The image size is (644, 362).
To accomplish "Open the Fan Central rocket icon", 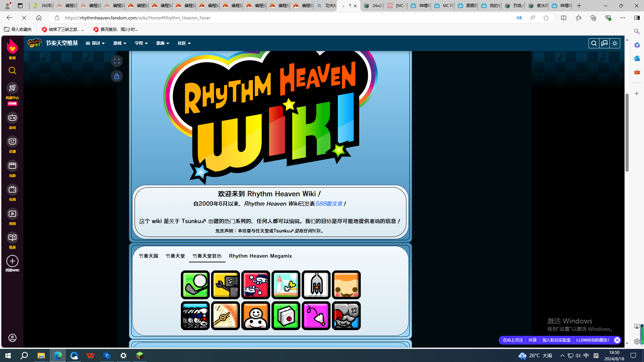I will point(12,88).
